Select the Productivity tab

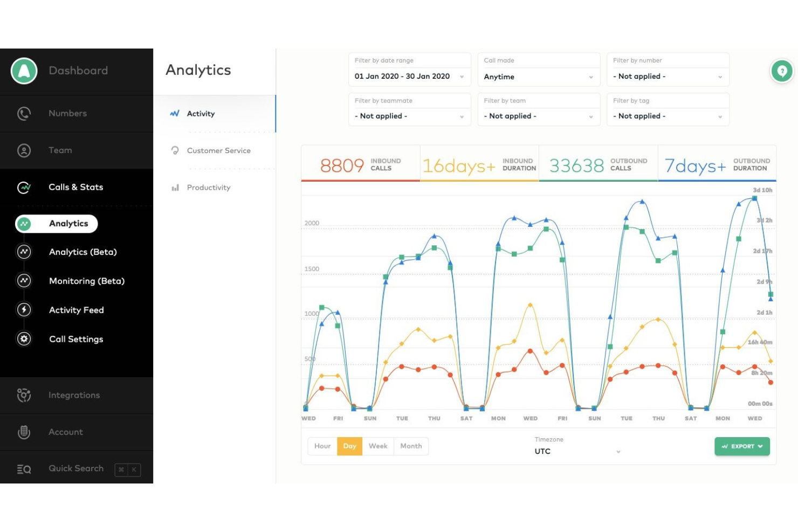pos(209,187)
